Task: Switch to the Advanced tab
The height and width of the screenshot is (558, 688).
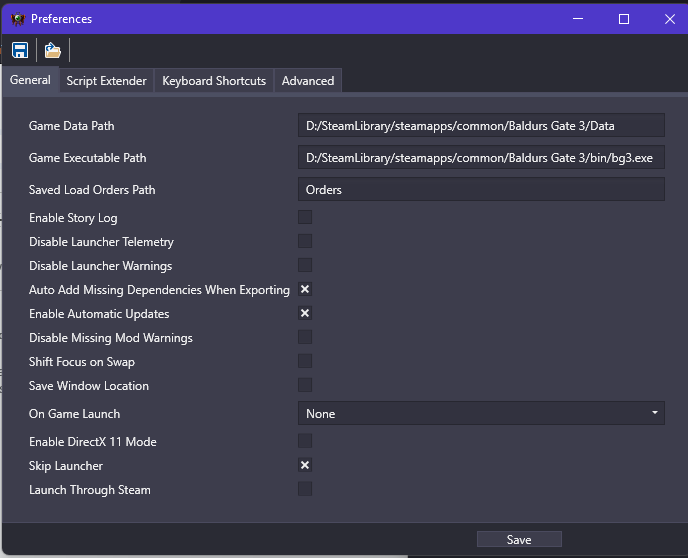Action: point(308,81)
